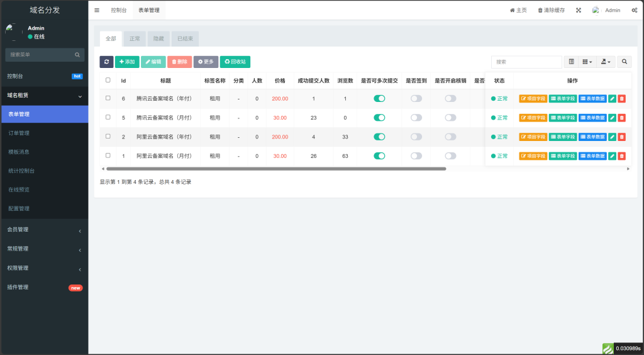Open the export data dropdown

tap(606, 62)
